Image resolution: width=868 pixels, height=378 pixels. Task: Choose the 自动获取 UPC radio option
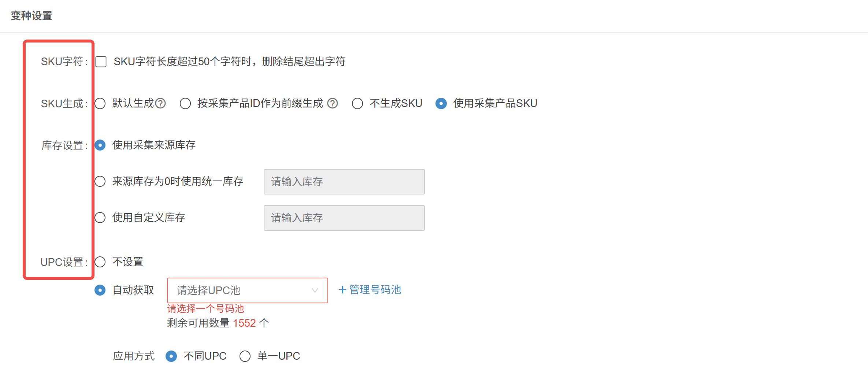click(x=100, y=290)
